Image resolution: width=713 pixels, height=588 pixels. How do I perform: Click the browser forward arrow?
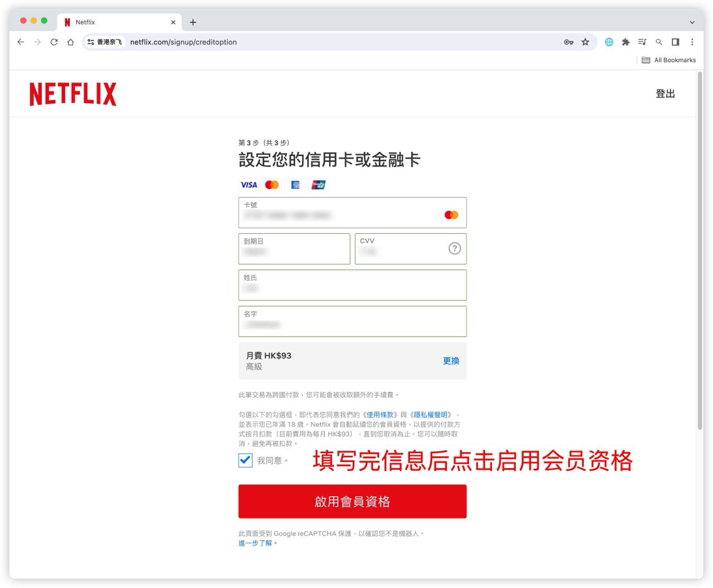tap(37, 42)
